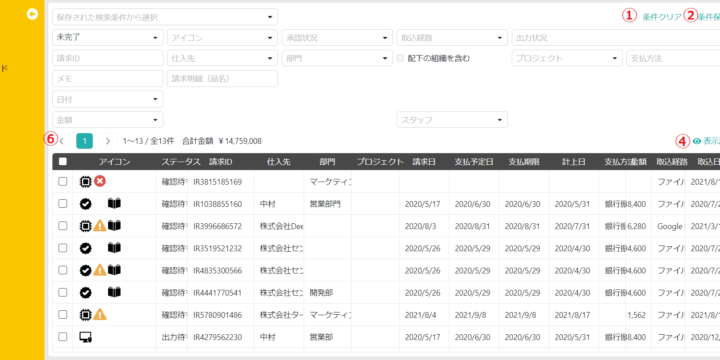720x360 pixels.
Task: Sort by 支払予定日 column header
Action: click(474, 162)
